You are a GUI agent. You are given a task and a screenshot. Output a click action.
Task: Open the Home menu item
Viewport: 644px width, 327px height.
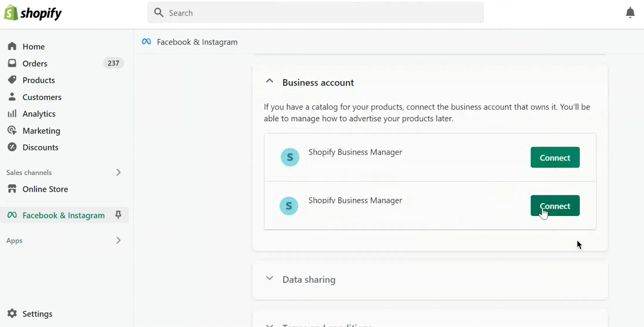pyautogui.click(x=33, y=46)
